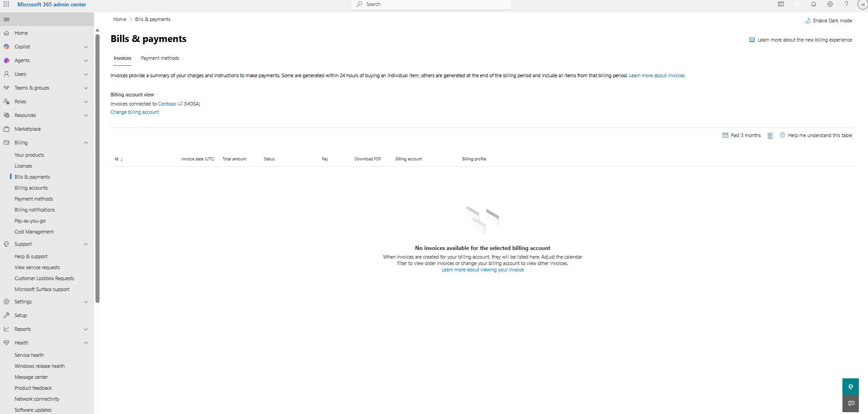Click the Settings gear icon in sidebar
868x414 pixels.
click(6, 302)
